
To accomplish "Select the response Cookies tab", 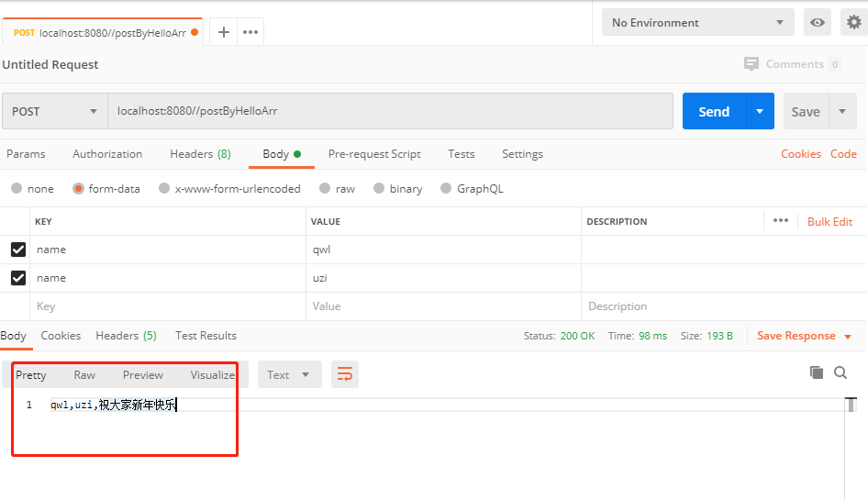I will tap(61, 336).
